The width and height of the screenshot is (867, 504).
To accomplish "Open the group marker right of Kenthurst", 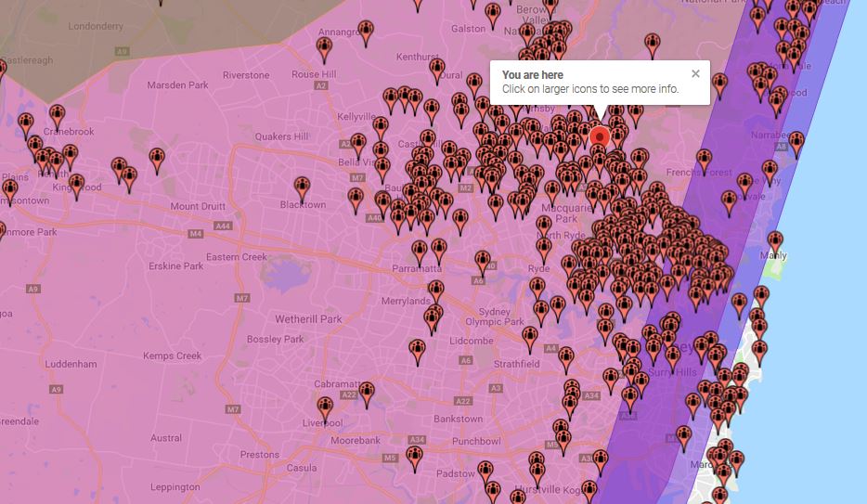I will (437, 70).
